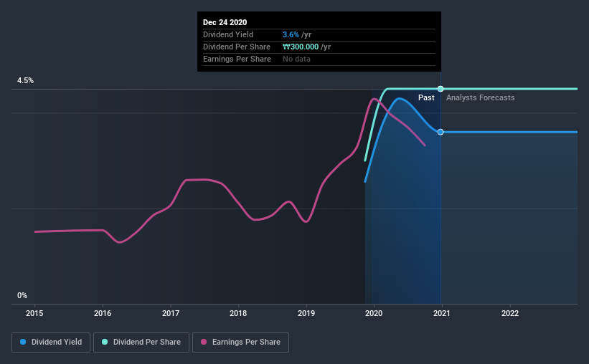Click the 2017 x-axis label
This screenshot has width=589, height=364.
pos(171,313)
